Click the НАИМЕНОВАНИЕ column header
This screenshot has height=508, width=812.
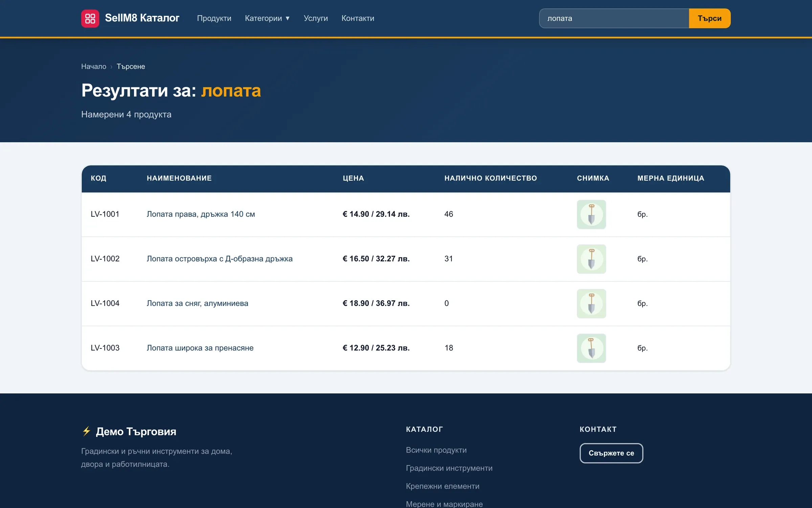tap(179, 178)
